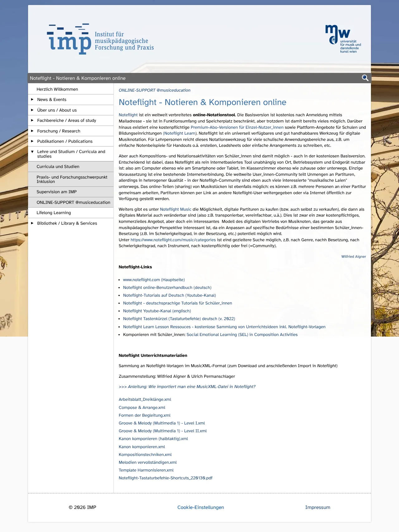The width and height of the screenshot is (399, 532).
Task: Expand the Über uns / About us arrow
Action: [x=32, y=110]
